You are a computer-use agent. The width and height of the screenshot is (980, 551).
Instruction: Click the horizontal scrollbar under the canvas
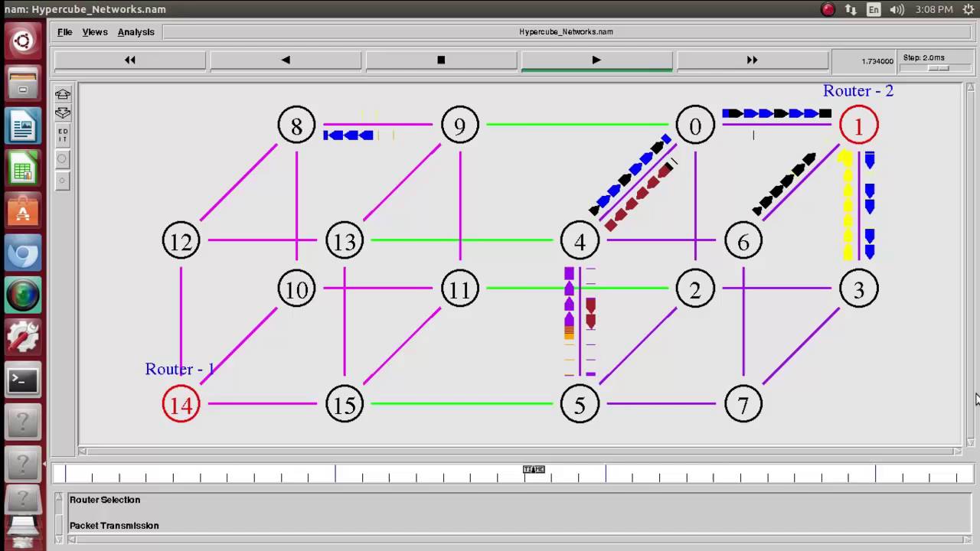[x=520, y=452]
